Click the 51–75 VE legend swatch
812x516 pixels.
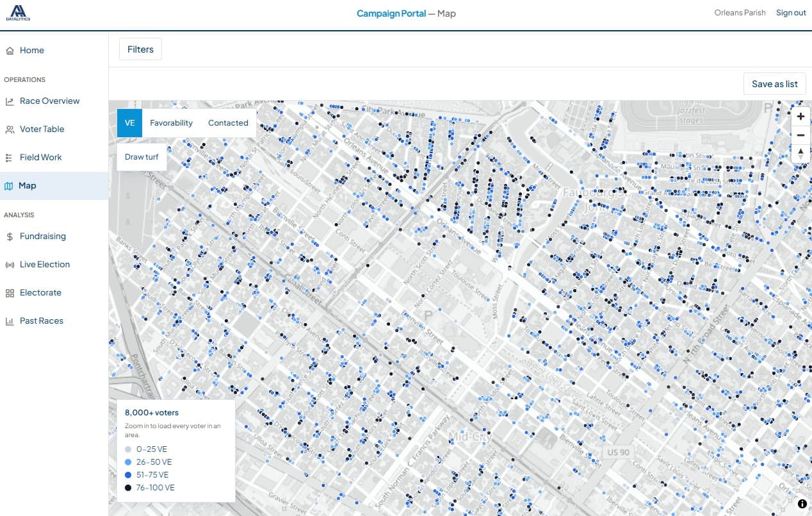pyautogui.click(x=129, y=475)
